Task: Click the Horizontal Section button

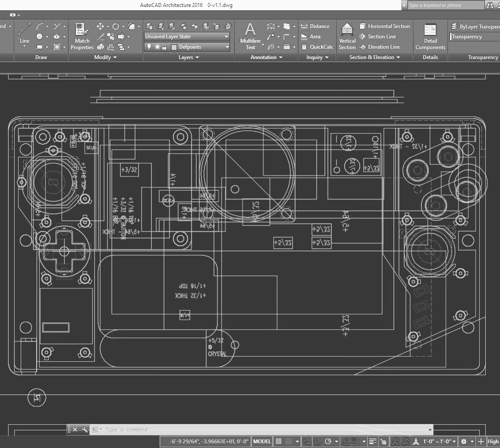Action: (x=384, y=26)
